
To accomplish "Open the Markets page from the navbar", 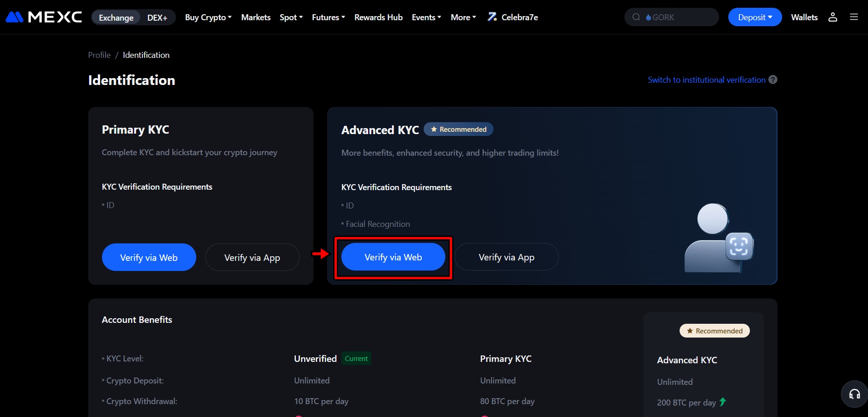I will (255, 17).
